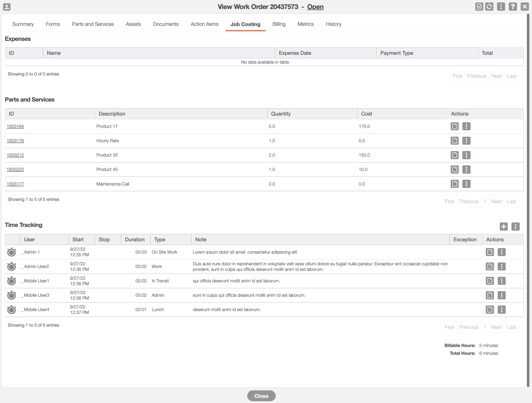Open the Time Tracking section three-dot menu

[515, 226]
